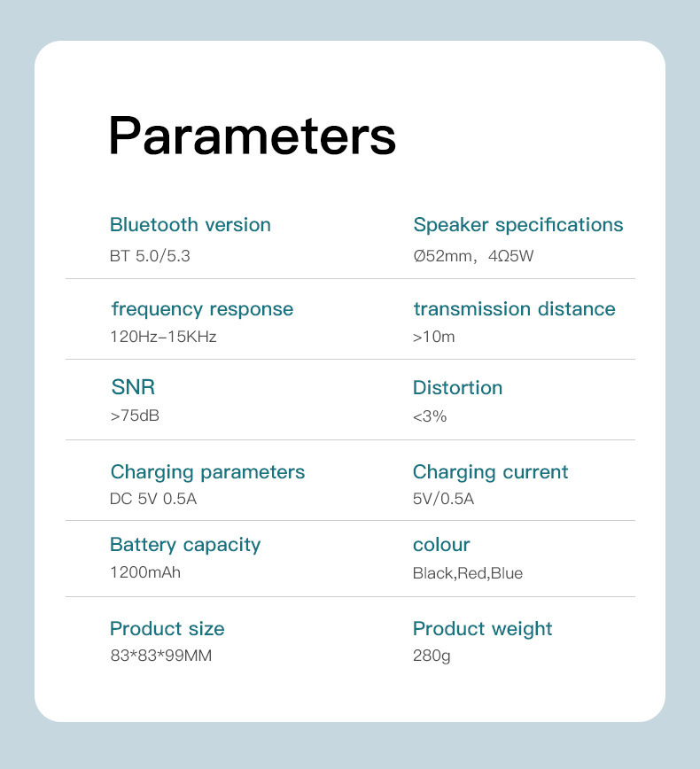Select the frequency response label
The width and height of the screenshot is (700, 769).
pyautogui.click(x=202, y=309)
